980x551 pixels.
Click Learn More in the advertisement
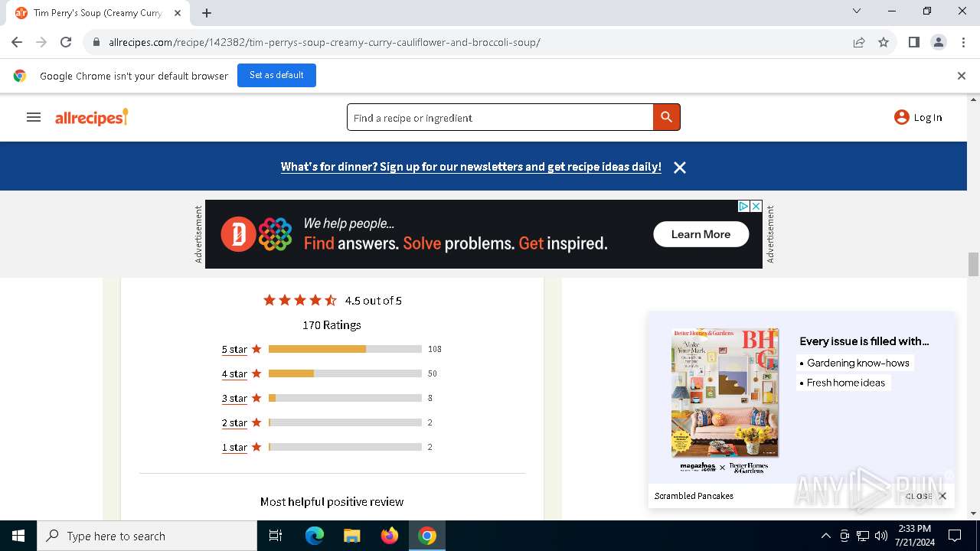click(x=701, y=234)
